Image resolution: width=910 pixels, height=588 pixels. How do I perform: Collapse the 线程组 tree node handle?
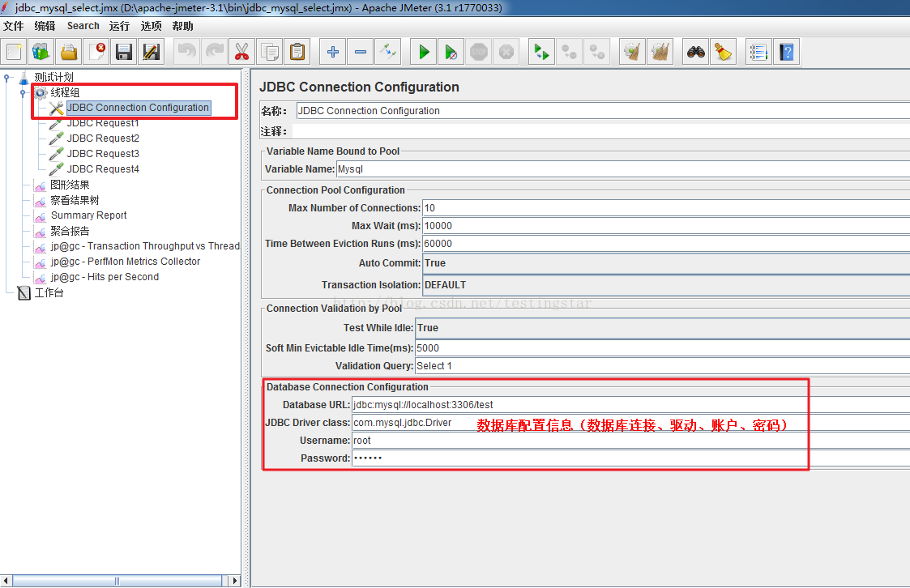[23, 93]
